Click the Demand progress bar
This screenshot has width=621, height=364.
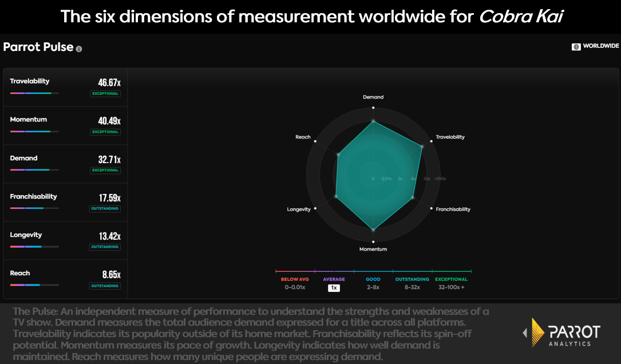coord(34,170)
